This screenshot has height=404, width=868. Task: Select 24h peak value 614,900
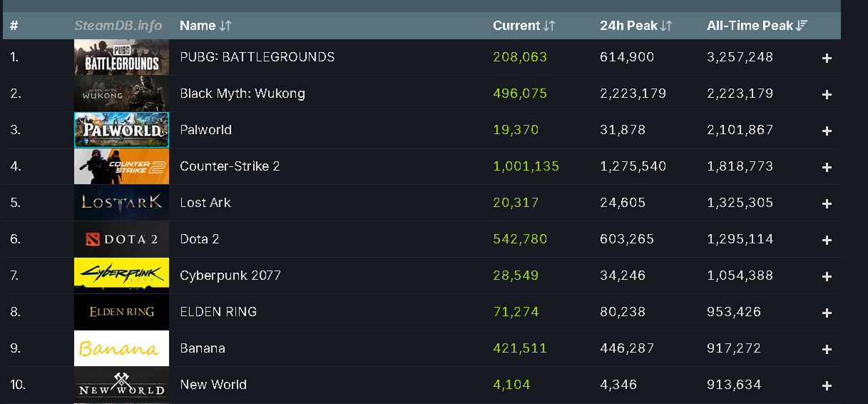point(627,57)
